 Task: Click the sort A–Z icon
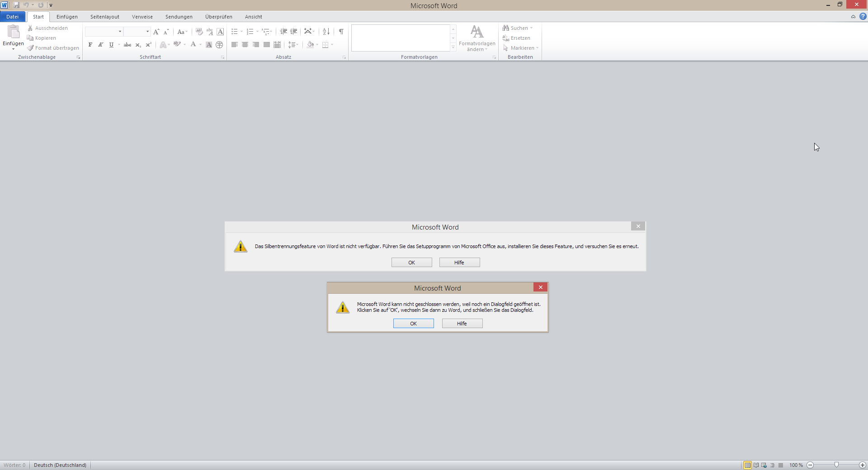(x=326, y=32)
